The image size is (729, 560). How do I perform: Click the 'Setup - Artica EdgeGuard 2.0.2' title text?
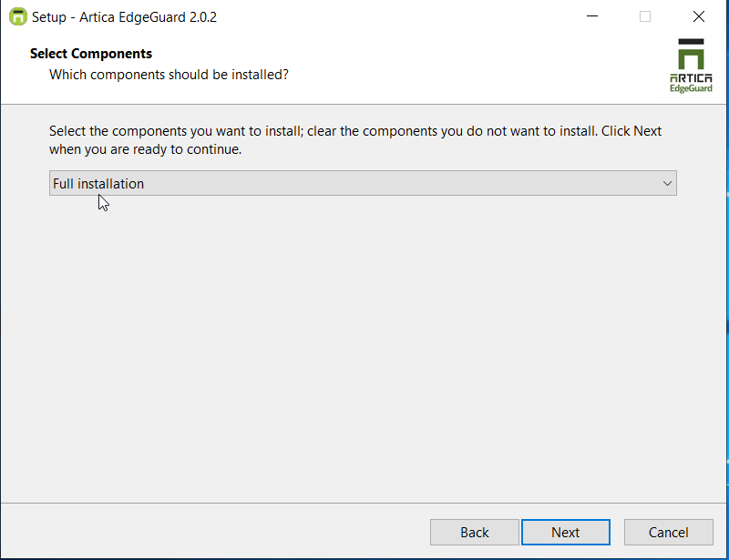(x=124, y=17)
